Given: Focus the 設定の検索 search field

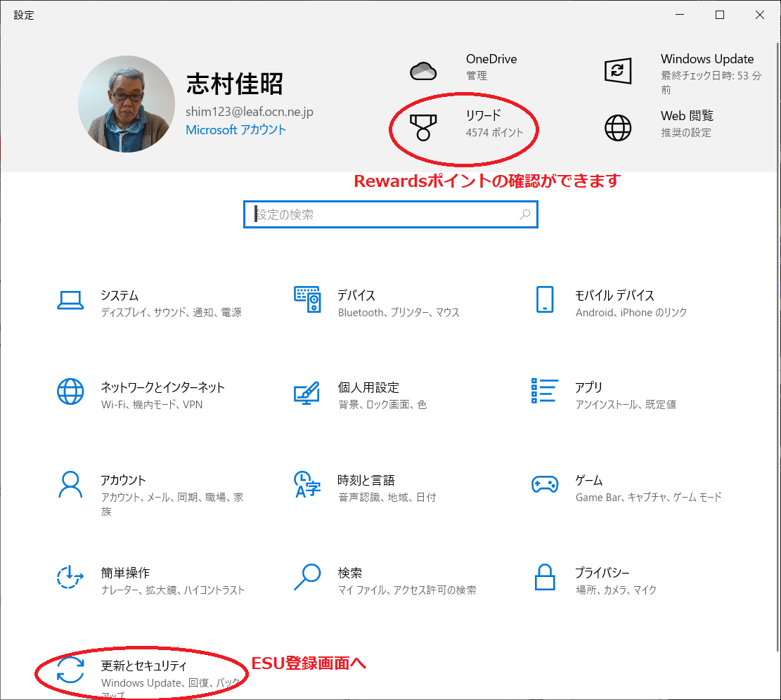Looking at the screenshot, I should point(391,214).
